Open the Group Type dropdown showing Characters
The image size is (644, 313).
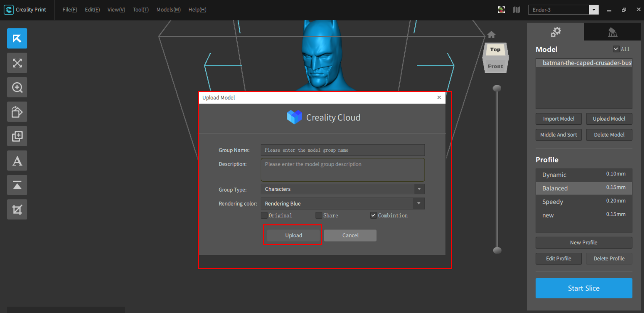(x=419, y=189)
